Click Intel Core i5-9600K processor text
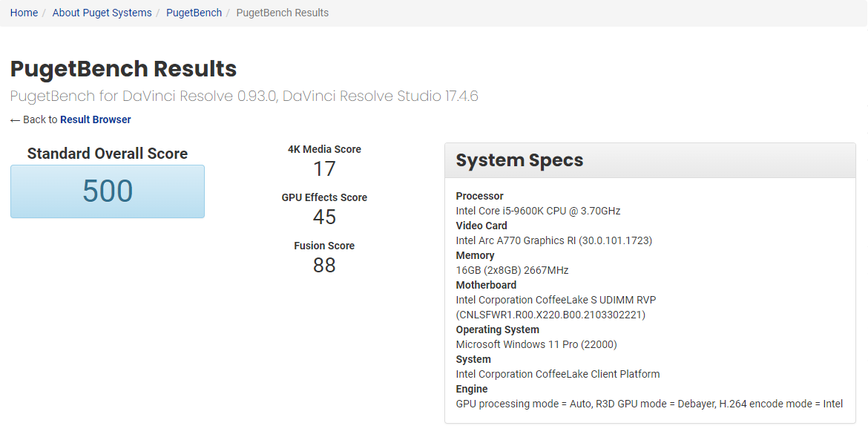The width and height of the screenshot is (868, 443). coord(538,211)
